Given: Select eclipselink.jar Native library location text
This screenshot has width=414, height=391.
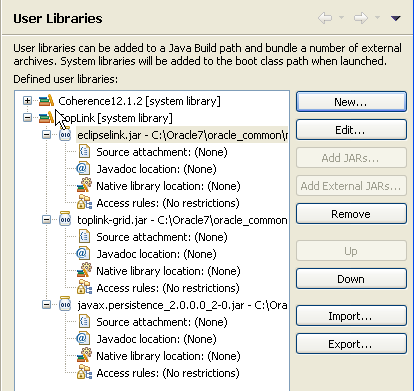Looking at the screenshot, I should coord(168,186).
